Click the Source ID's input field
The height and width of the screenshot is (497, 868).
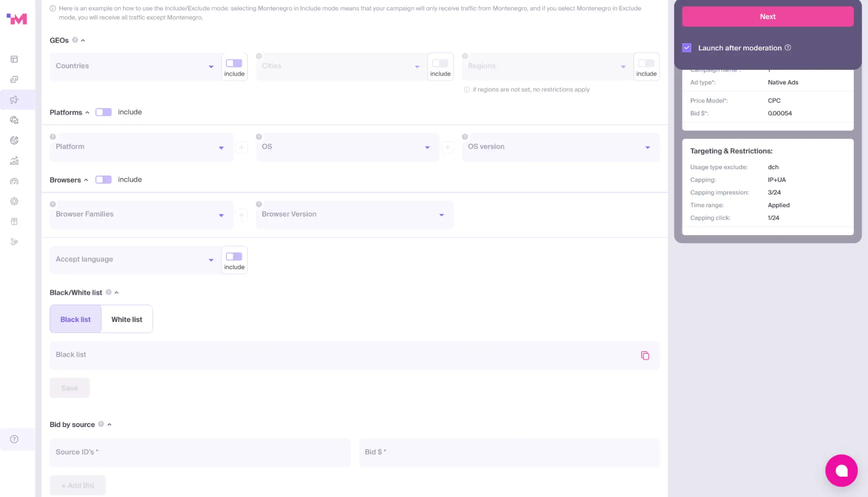tap(200, 452)
